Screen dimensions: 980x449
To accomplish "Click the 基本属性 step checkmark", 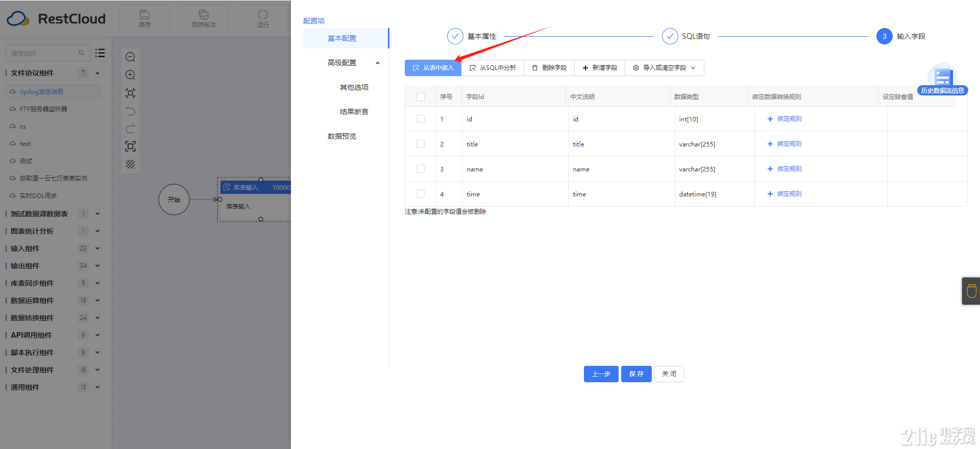I will [455, 36].
